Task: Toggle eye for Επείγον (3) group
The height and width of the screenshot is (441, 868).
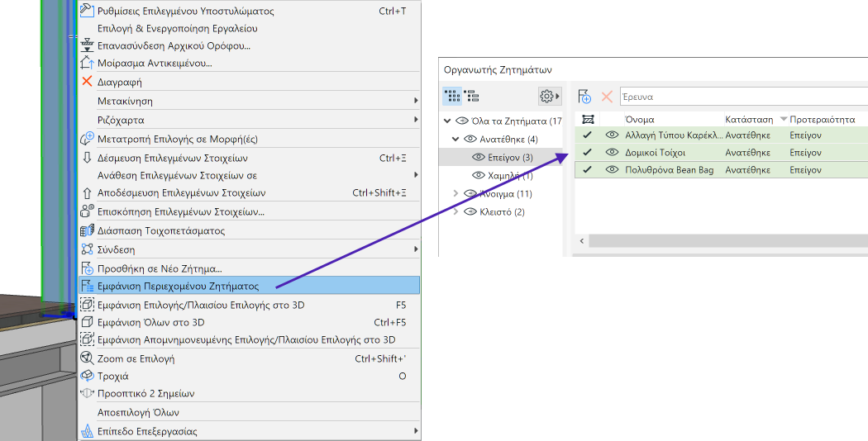Action: 479,157
